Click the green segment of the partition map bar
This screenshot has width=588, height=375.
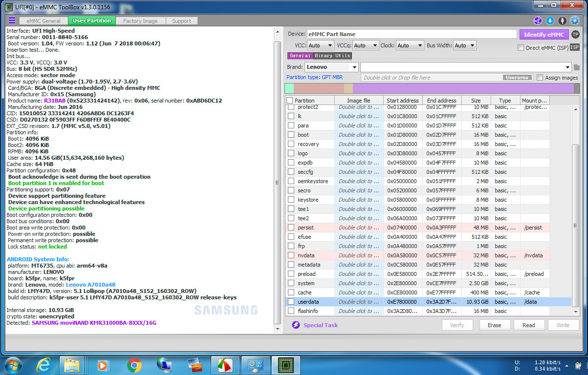289,88
